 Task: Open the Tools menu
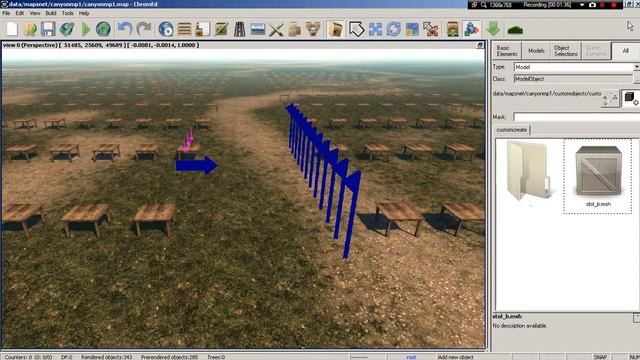[68, 13]
